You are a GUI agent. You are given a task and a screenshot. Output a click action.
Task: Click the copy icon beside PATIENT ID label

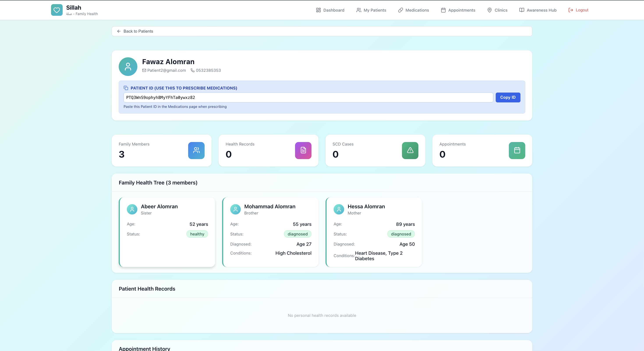(126, 88)
